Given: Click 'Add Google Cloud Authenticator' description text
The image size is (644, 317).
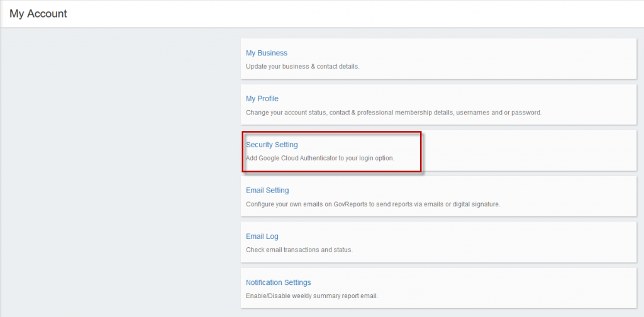Looking at the screenshot, I should (320, 158).
